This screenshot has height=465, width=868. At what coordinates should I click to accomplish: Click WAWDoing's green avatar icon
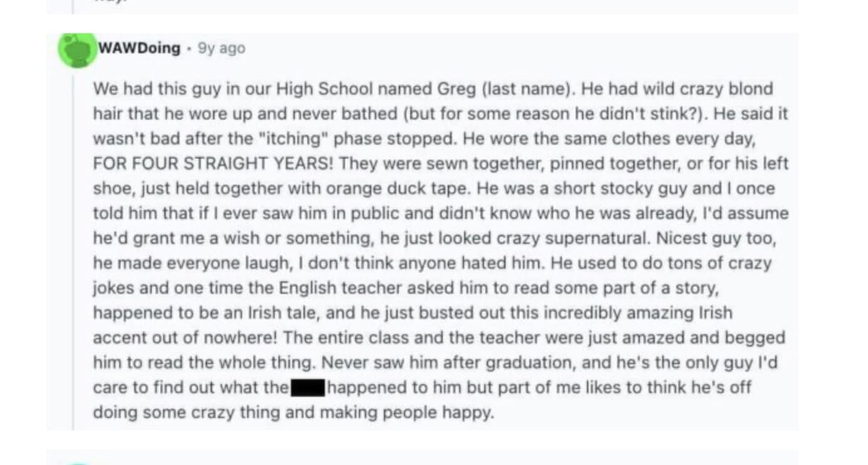[76, 50]
